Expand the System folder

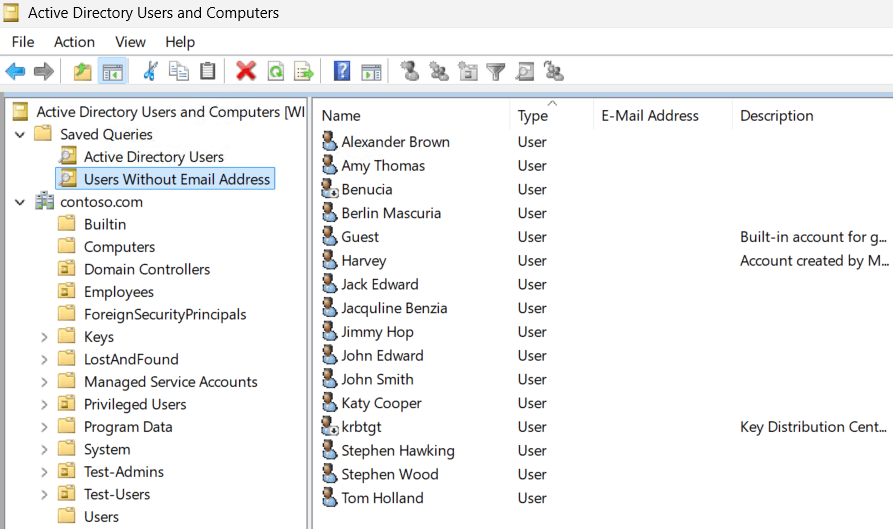(44, 449)
